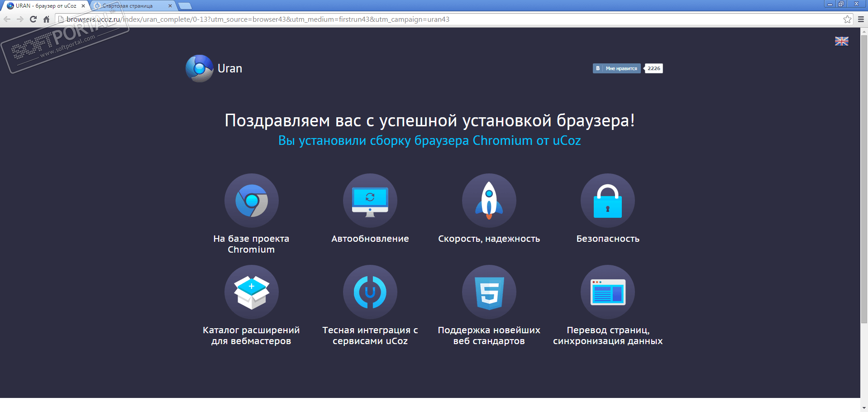Click the Uran browser logo icon
Screen dimensions: 868x412
tap(199, 68)
